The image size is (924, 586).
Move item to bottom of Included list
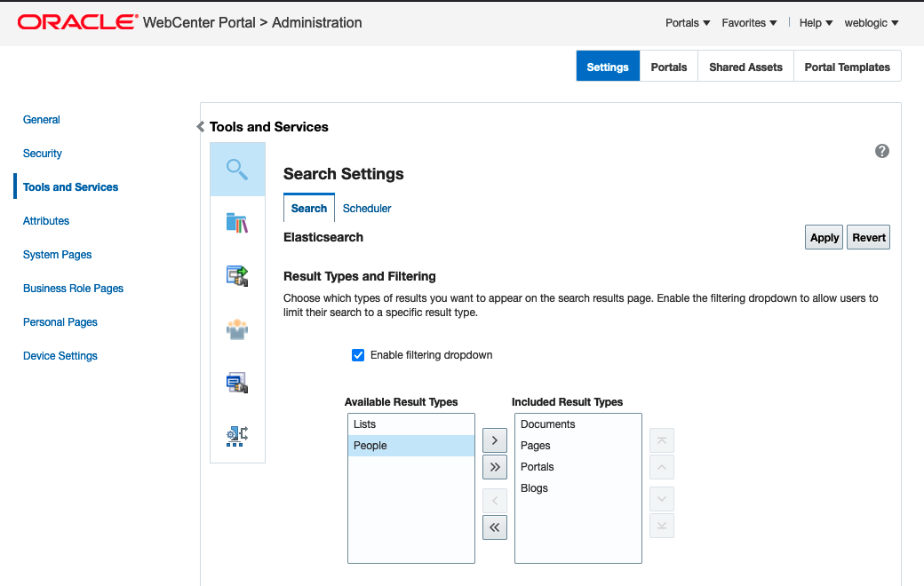[x=662, y=526]
